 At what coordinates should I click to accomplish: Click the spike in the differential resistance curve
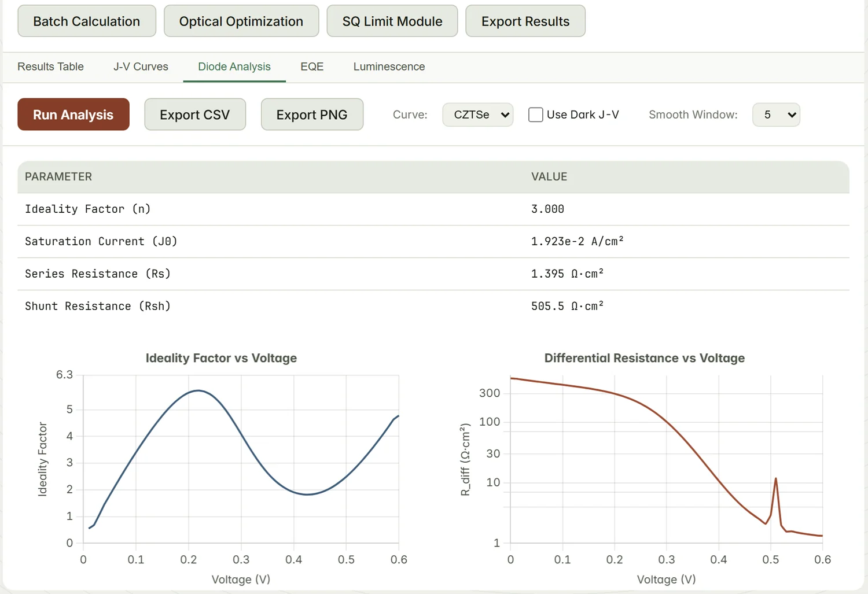click(x=775, y=479)
